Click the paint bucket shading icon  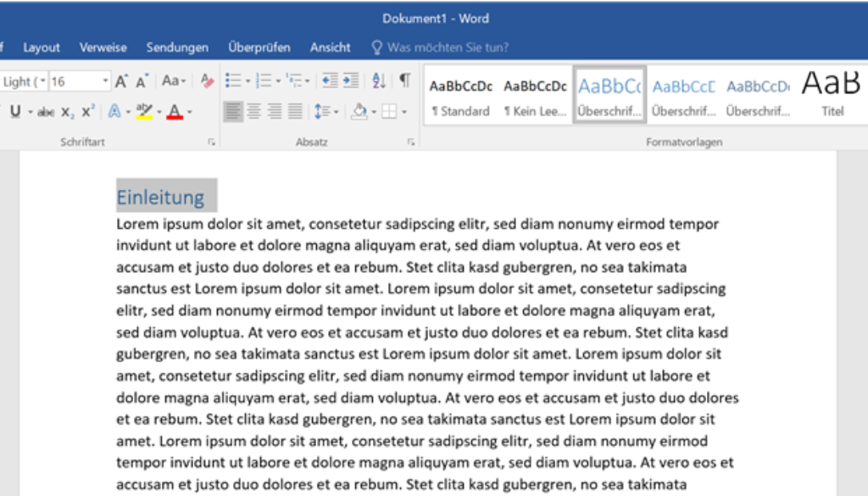pos(359,111)
